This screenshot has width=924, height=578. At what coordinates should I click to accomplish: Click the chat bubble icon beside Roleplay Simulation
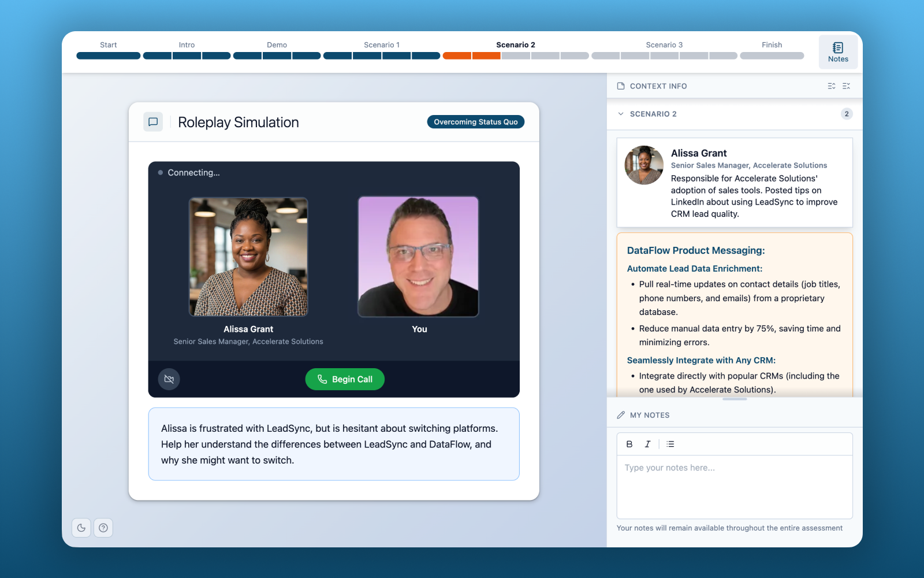point(153,122)
